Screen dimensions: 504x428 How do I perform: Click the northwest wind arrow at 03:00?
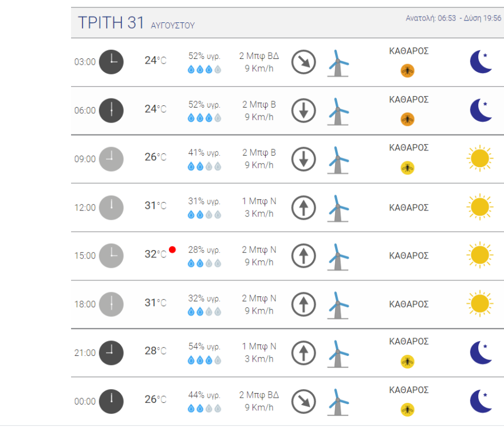coord(304,62)
